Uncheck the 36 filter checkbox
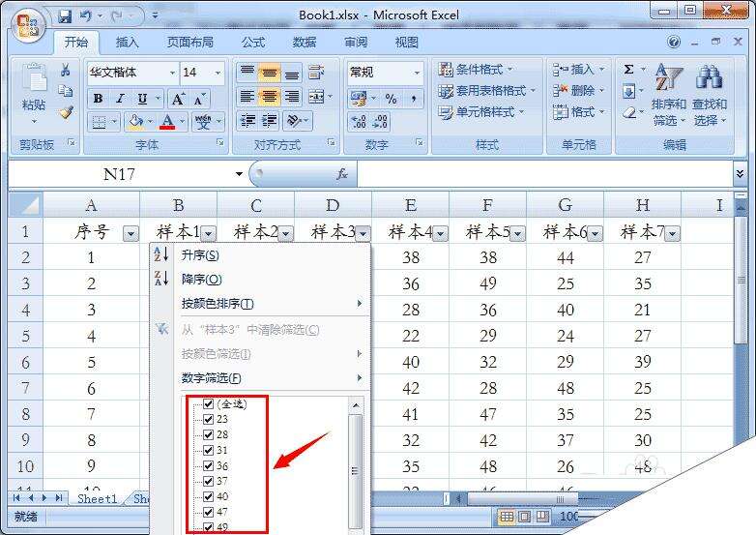 pos(208,465)
